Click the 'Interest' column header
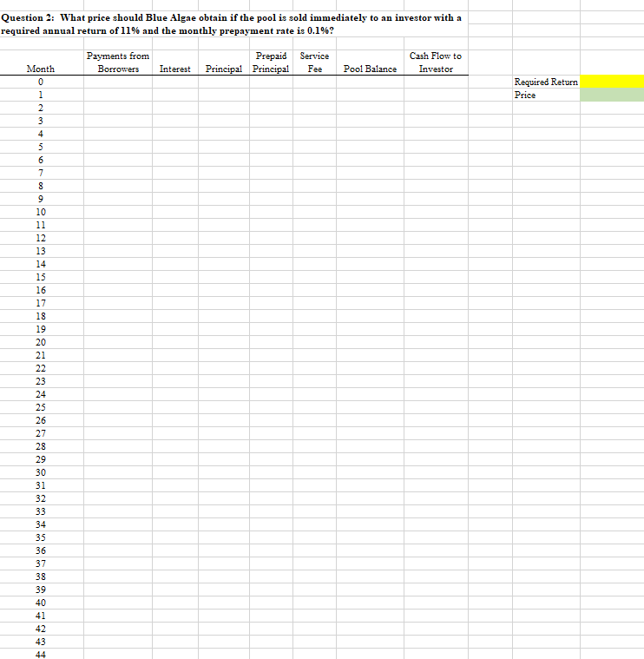Screen dimensions: 644x659 [x=175, y=69]
